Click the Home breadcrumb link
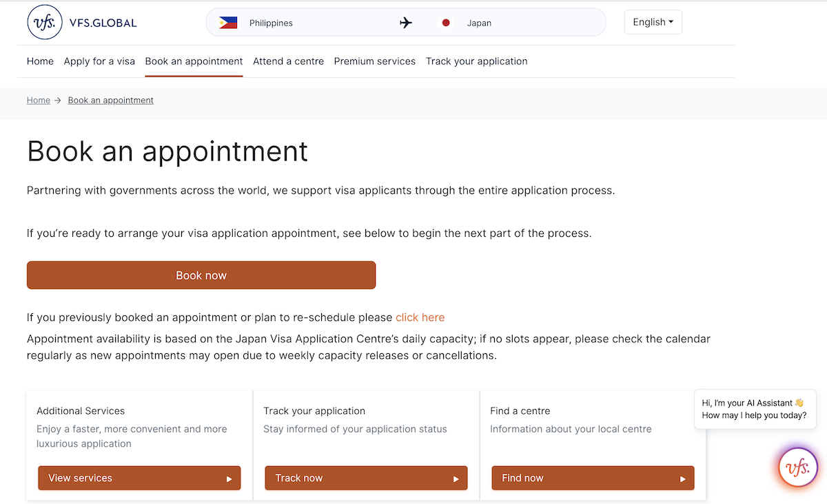 point(39,101)
